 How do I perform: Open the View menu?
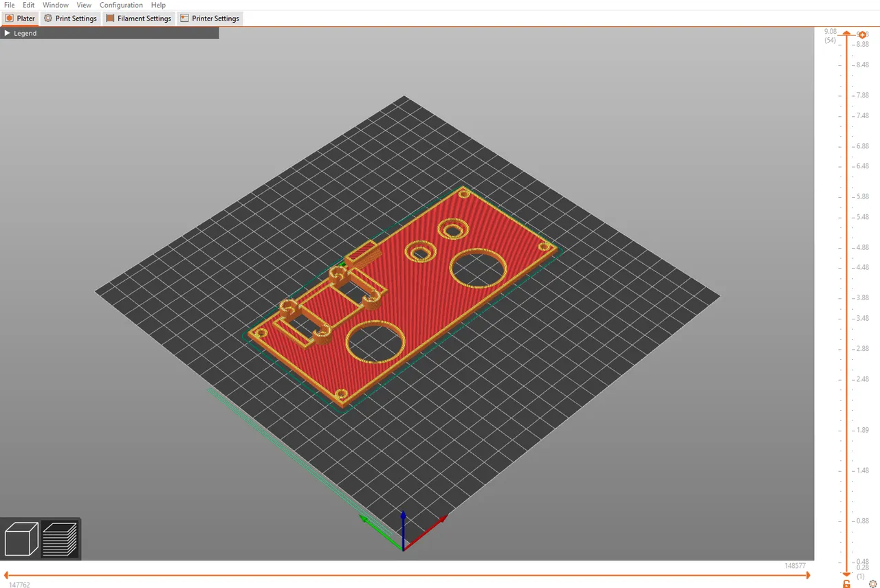(x=84, y=5)
